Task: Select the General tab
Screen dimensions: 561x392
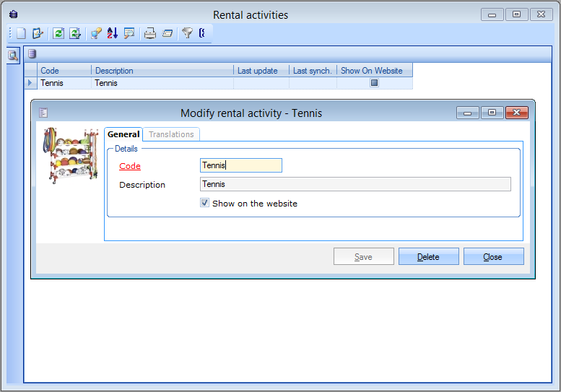Action: pyautogui.click(x=123, y=134)
